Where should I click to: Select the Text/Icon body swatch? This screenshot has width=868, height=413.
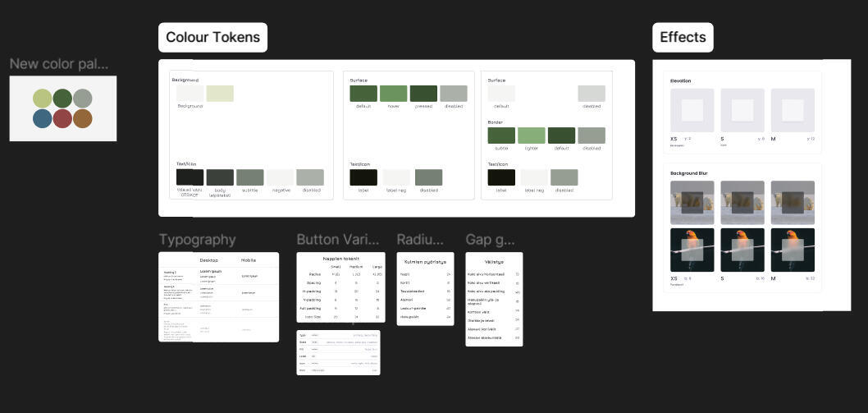(220, 177)
